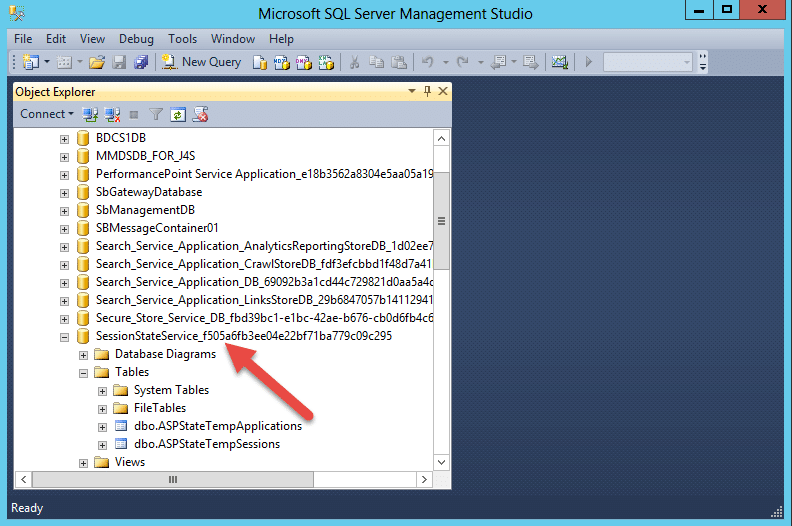Refresh the Object Explorer tree
The image size is (792, 526).
click(178, 115)
